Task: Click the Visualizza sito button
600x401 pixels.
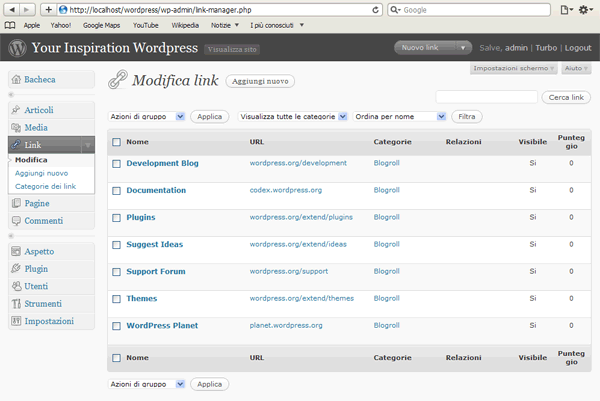Action: (232, 49)
